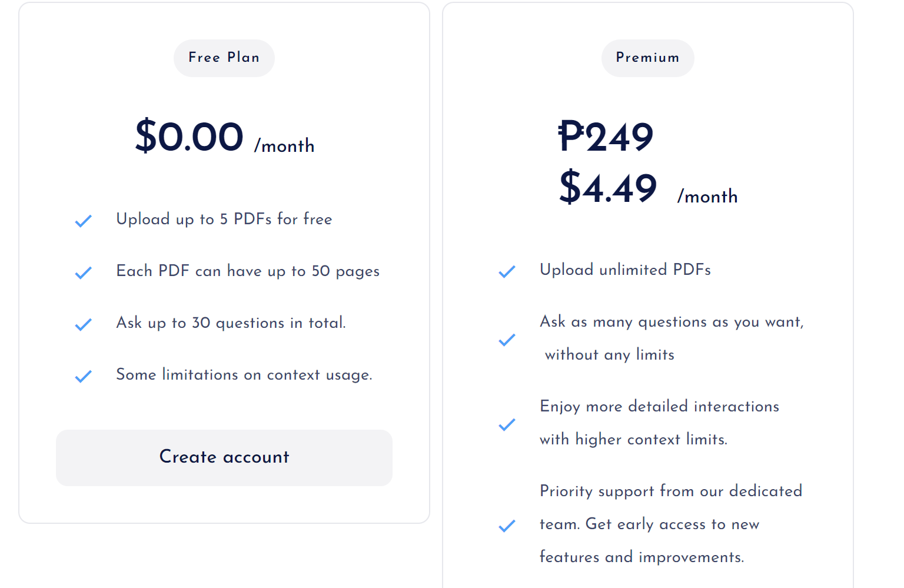The image size is (904, 588).
Task: Click the $0.00 monthly price
Action: click(189, 137)
